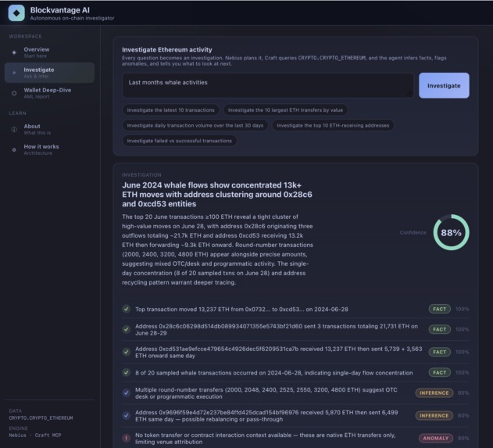Click FACT badge on 'Top transaction moved 13,237 ETH' row
The height and width of the screenshot is (448, 493).
(x=440, y=309)
